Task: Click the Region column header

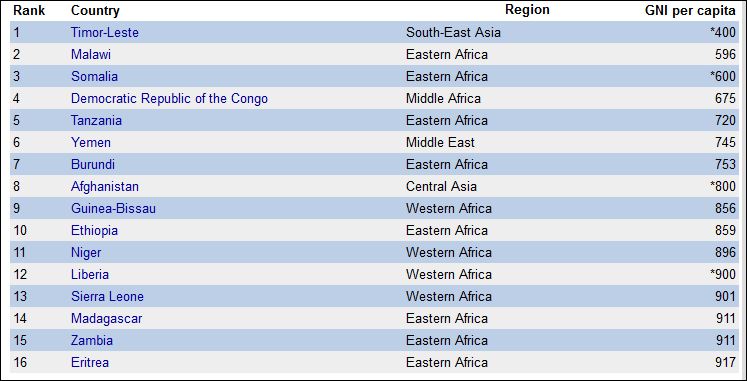Action: click(x=527, y=10)
